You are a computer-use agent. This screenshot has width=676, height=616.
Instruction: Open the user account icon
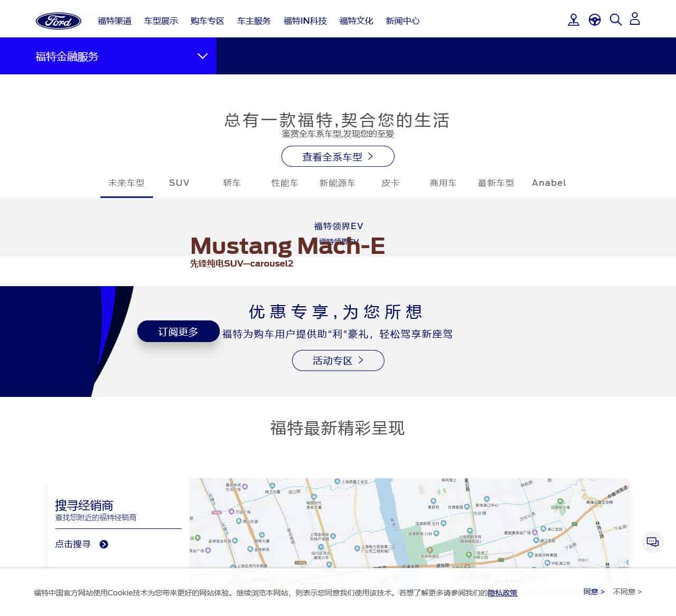click(x=635, y=19)
